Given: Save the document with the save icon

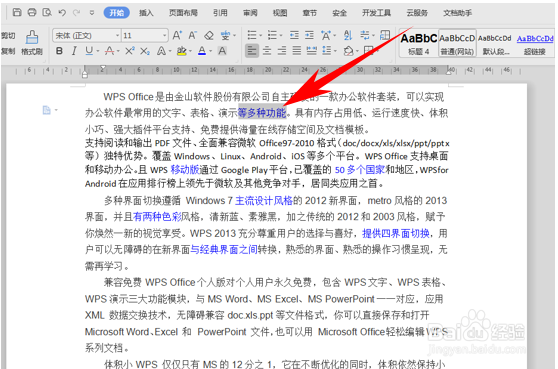Looking at the screenshot, I should click(x=17, y=12).
